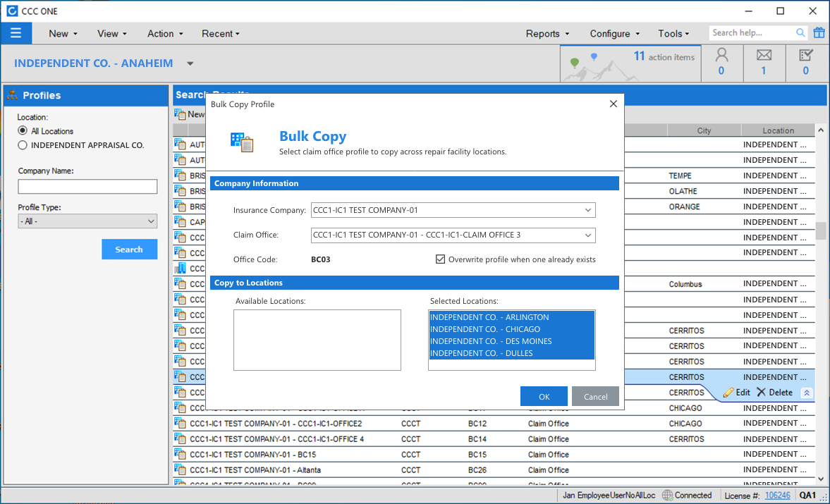
Task: Sort by the City column header
Action: (704, 130)
